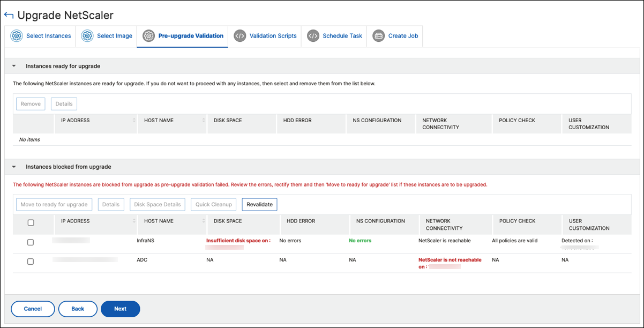Click the Select Instances gear icon
This screenshot has width=644, height=328.
tap(17, 36)
